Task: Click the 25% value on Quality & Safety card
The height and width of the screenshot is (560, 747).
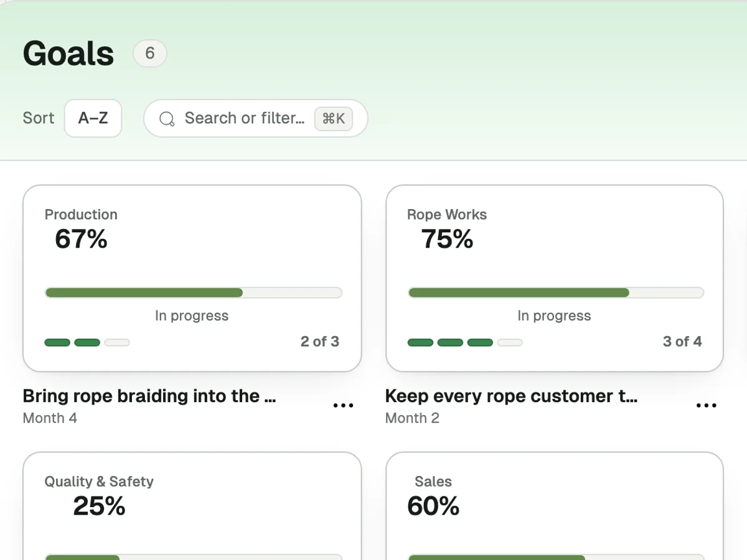Action: point(99,506)
